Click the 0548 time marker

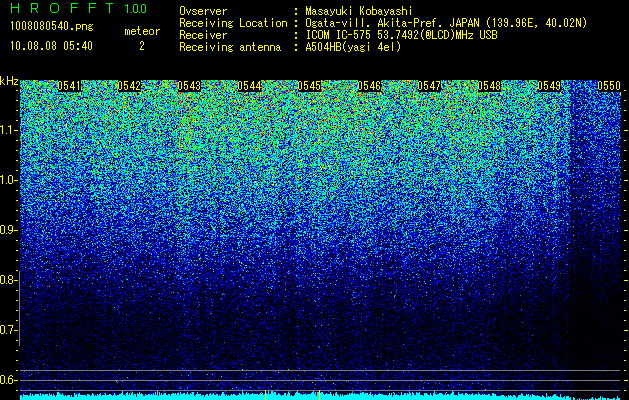pos(489,86)
